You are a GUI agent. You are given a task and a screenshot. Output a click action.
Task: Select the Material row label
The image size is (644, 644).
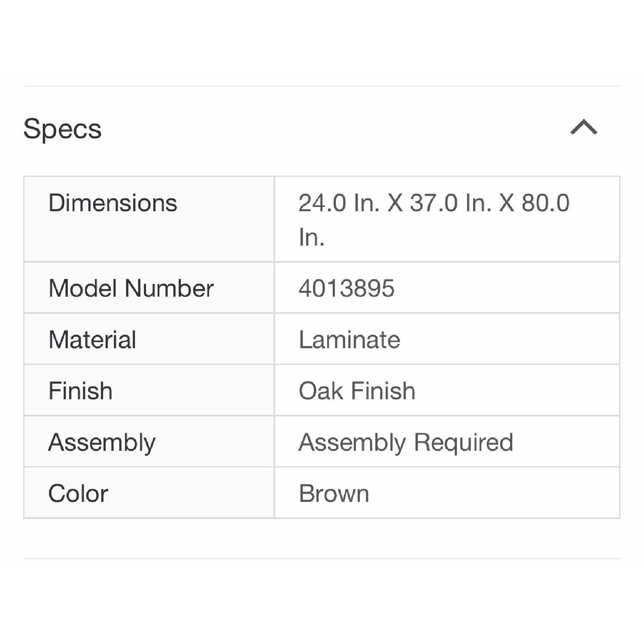tap(92, 340)
